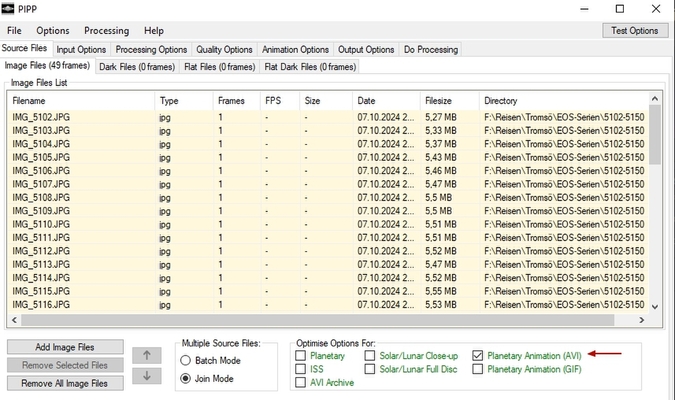
Task: Open the Processing menu
Action: tap(106, 31)
